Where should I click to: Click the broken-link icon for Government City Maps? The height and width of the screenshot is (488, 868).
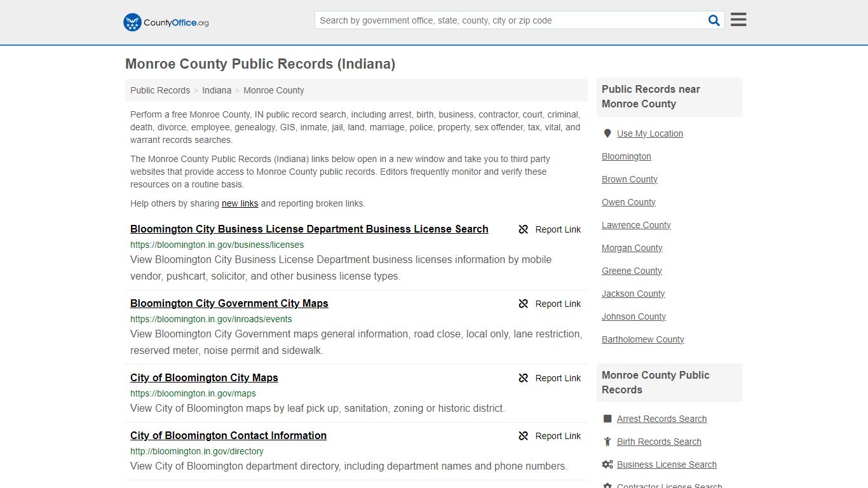(x=524, y=304)
